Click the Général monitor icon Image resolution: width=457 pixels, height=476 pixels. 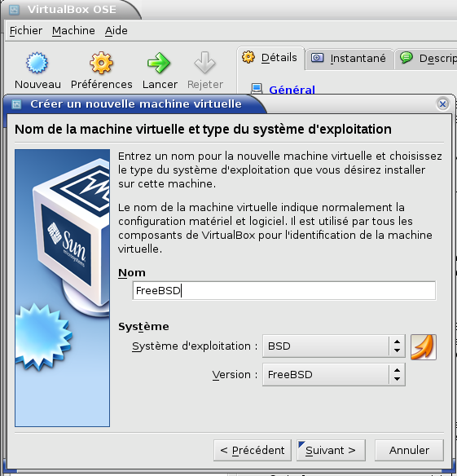tap(257, 89)
